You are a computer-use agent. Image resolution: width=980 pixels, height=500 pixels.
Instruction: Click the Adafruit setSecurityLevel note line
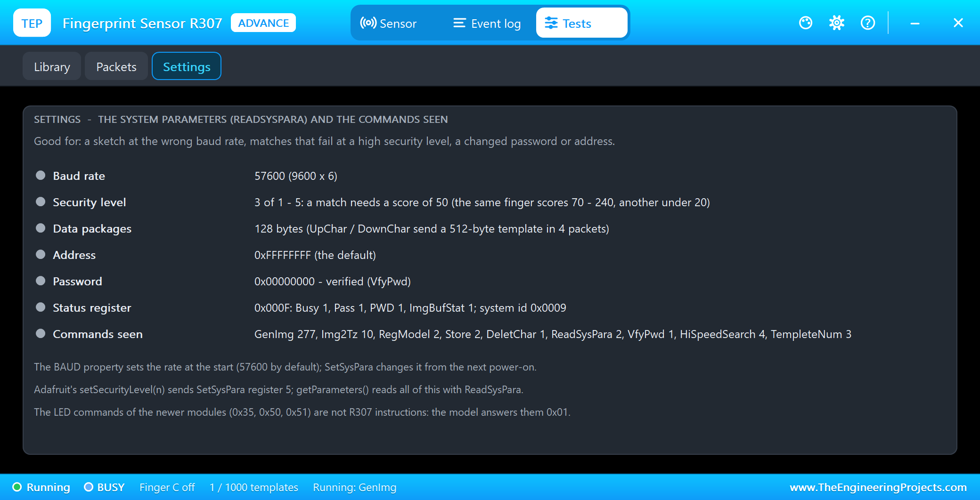tap(278, 389)
